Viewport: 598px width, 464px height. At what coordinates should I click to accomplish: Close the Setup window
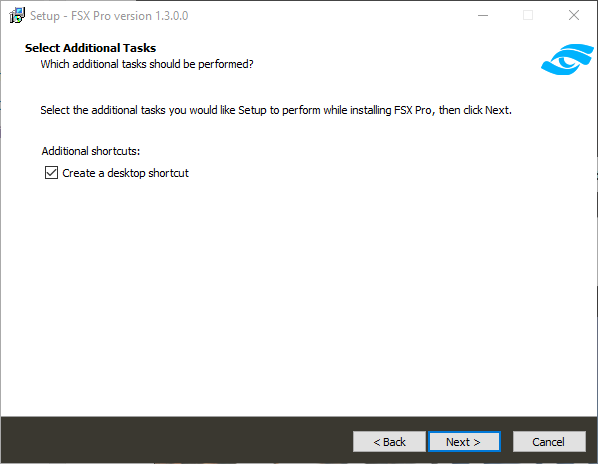pyautogui.click(x=574, y=16)
